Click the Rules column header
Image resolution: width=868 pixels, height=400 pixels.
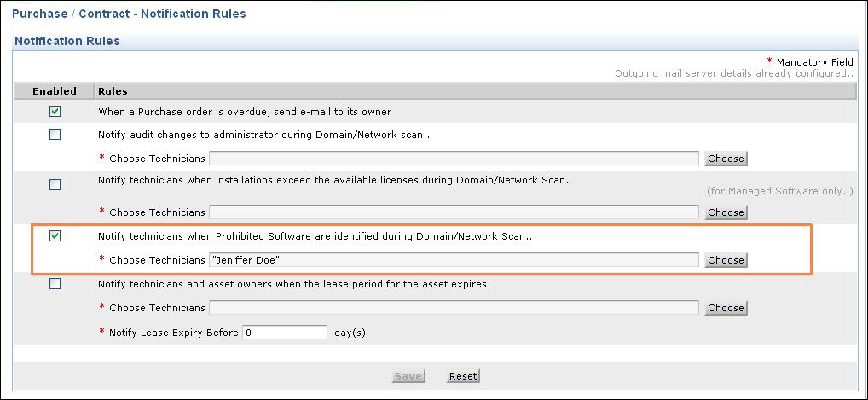(x=113, y=91)
